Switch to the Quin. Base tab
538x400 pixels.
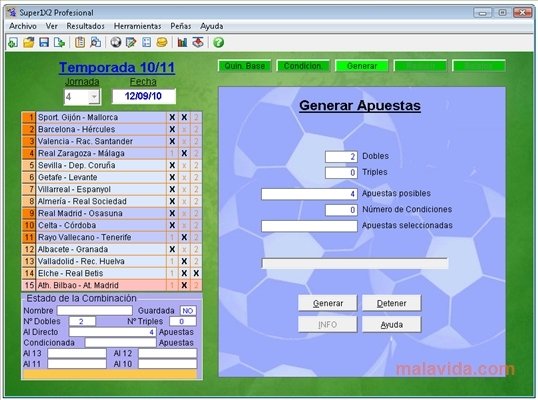244,66
